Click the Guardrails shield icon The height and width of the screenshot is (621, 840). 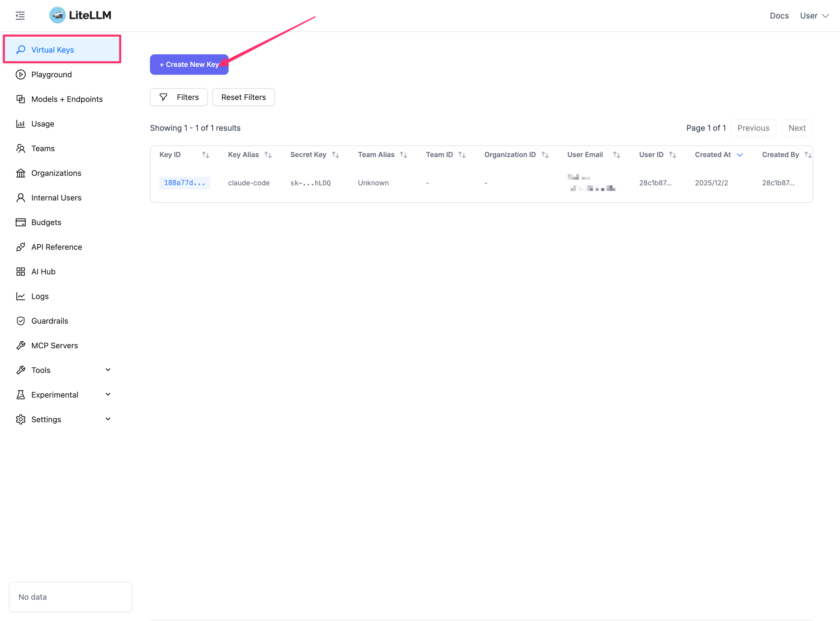pyautogui.click(x=21, y=321)
